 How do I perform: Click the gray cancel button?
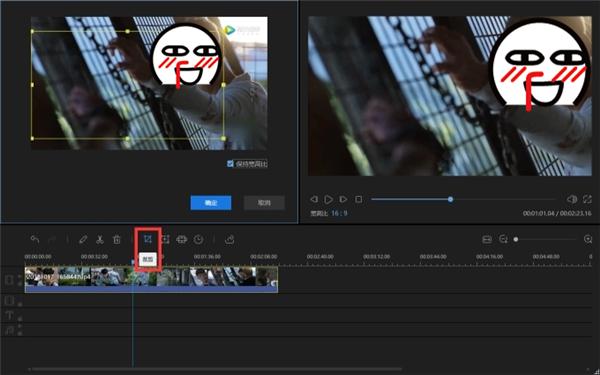(264, 203)
